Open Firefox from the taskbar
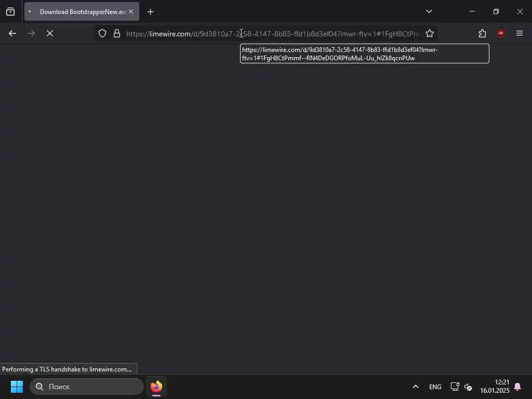The height and width of the screenshot is (399, 532). [x=156, y=387]
